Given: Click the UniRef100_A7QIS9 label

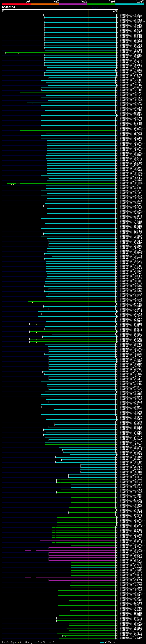Looking at the screenshot, I should pyautogui.click(x=131, y=53).
